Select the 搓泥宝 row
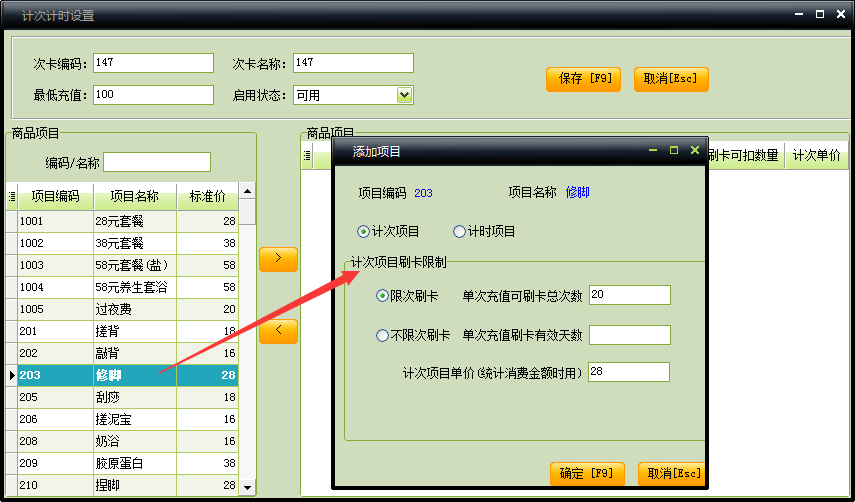This screenshot has width=855, height=502. point(123,419)
